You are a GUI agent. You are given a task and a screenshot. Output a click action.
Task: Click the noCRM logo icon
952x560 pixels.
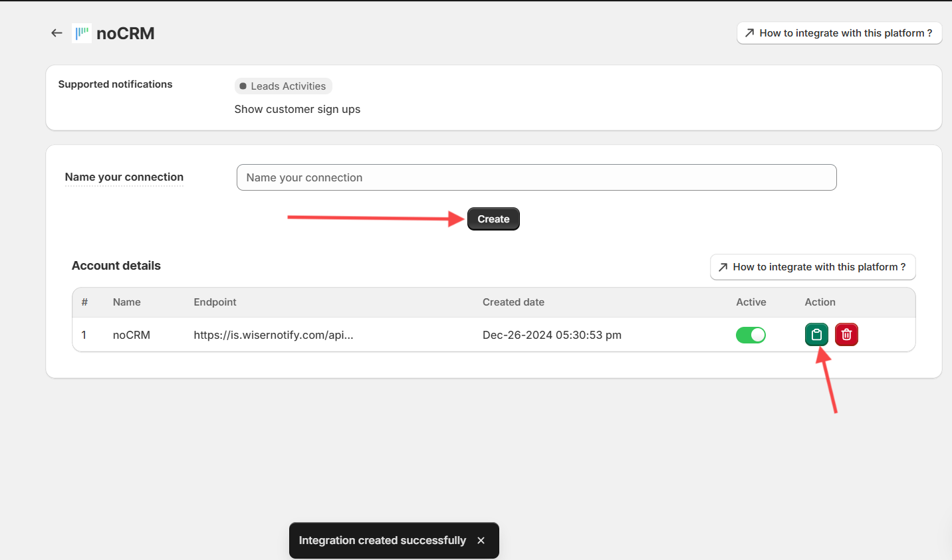(82, 33)
